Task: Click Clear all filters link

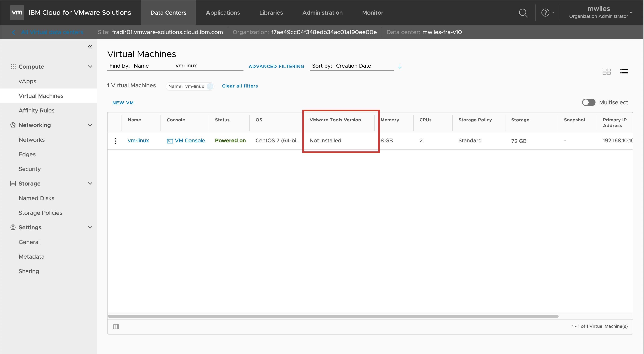Action: [240, 86]
